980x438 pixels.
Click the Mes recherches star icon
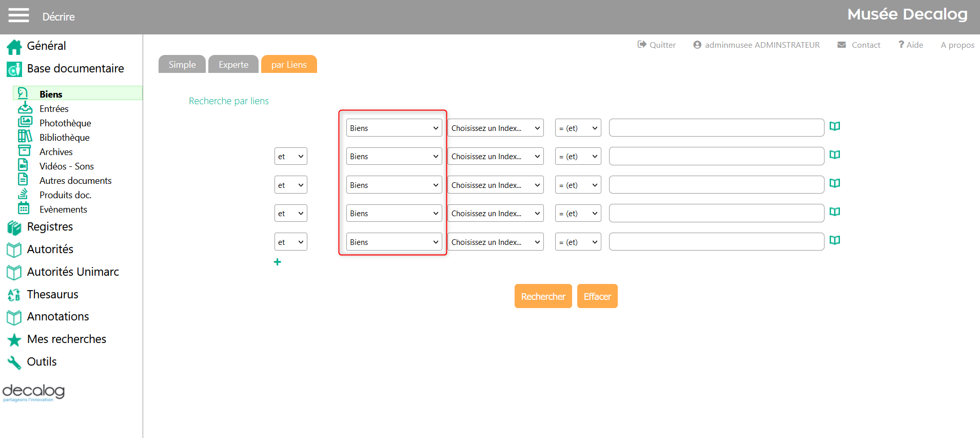(14, 340)
